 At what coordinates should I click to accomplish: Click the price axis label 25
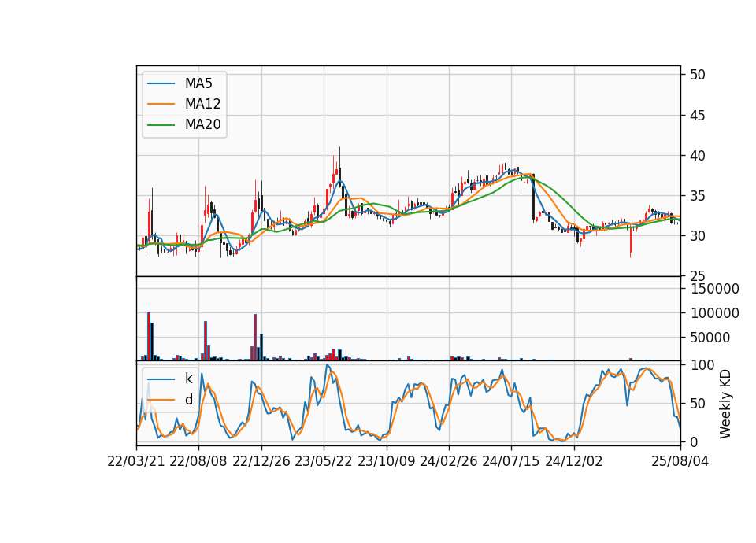click(698, 276)
